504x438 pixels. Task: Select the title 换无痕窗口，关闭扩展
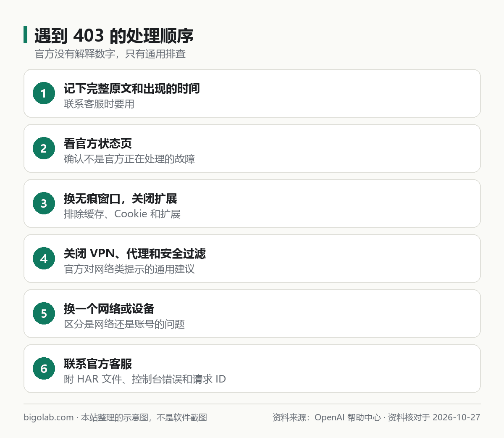click(x=121, y=199)
